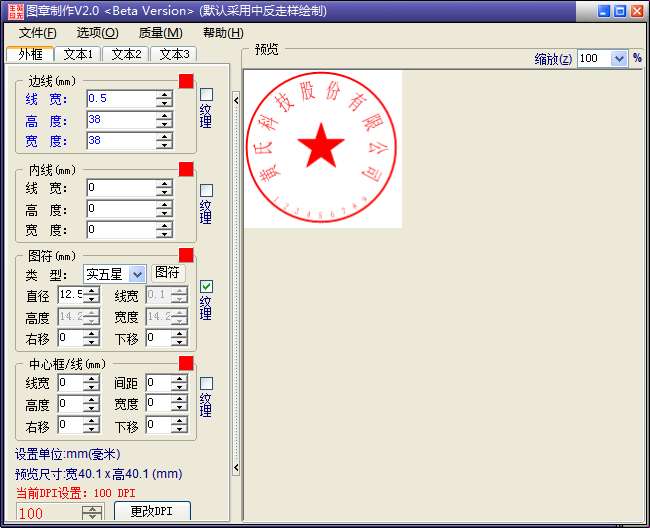Click the 图符 button
The width and height of the screenshot is (650, 528).
[x=167, y=273]
